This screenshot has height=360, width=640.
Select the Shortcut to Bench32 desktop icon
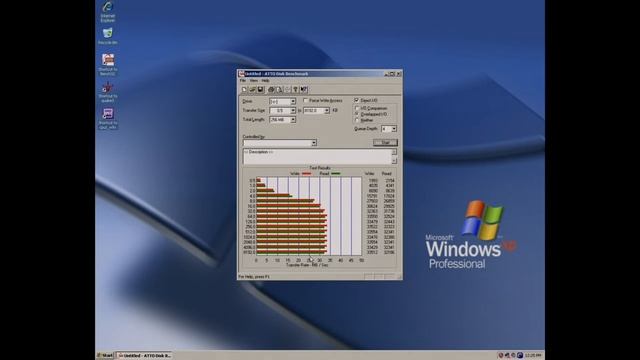tap(108, 64)
